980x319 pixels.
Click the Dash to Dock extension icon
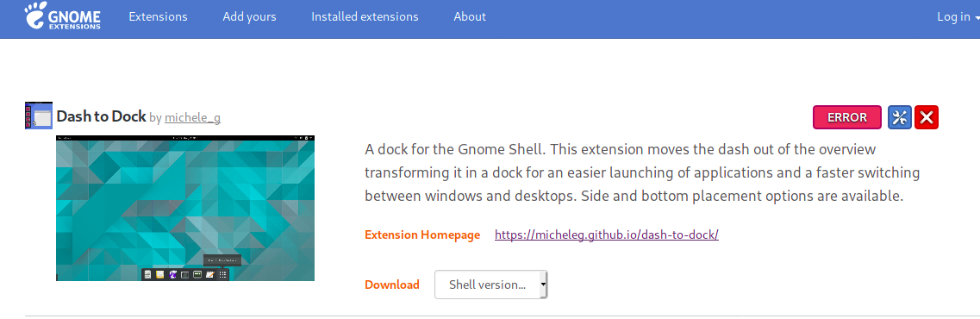pyautogui.click(x=39, y=116)
